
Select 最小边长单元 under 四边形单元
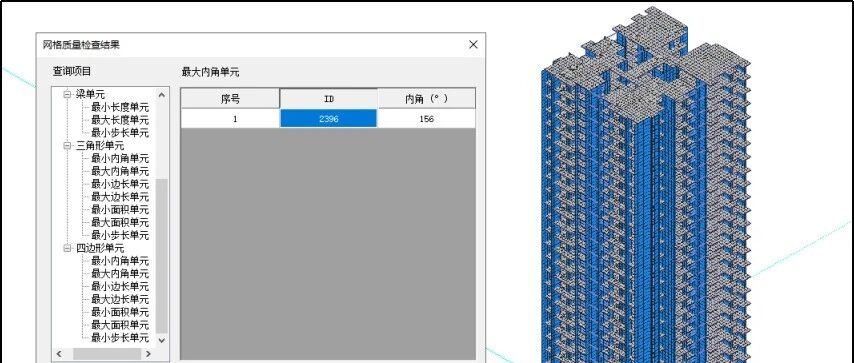(x=120, y=286)
